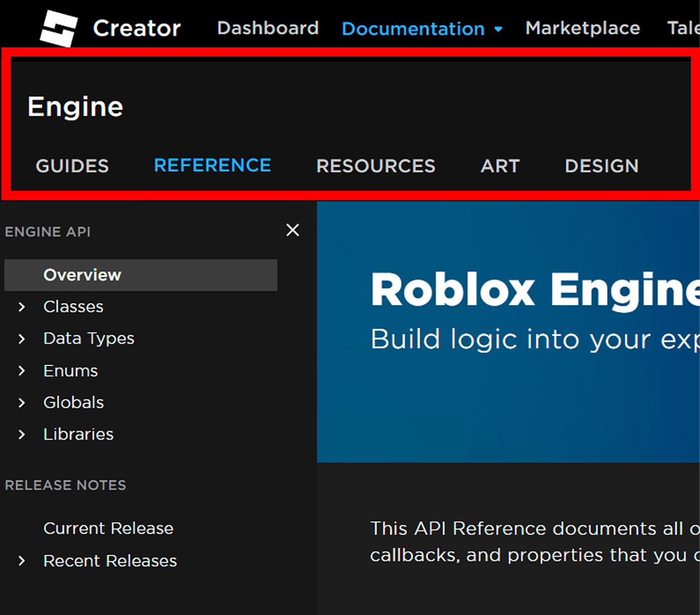The image size is (700, 615).
Task: Select the REFERENCE tab
Action: point(212,165)
